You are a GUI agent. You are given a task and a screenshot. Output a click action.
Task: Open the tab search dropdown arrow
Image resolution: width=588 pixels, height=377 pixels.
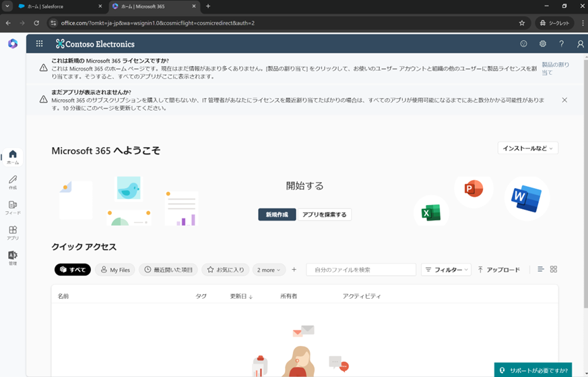pos(7,6)
